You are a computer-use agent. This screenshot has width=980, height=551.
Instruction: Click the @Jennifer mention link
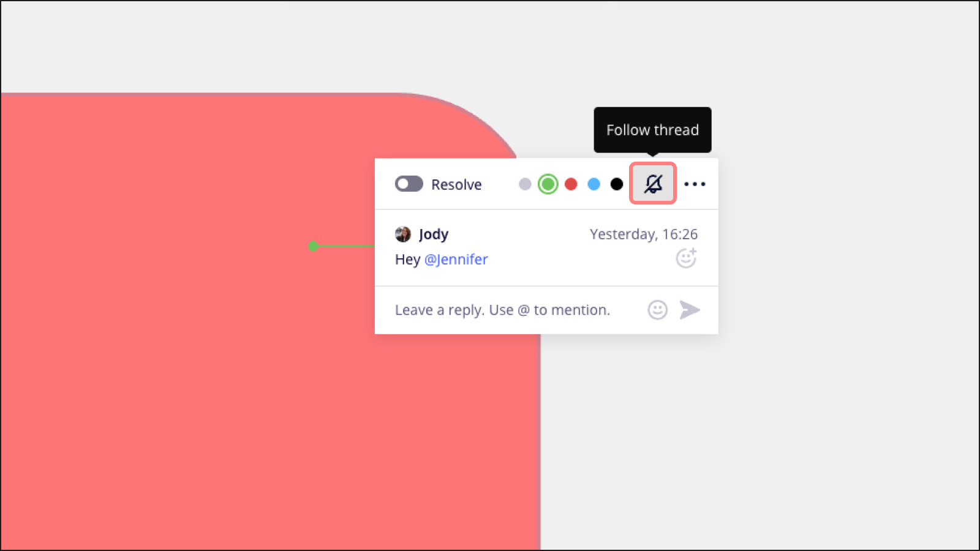(456, 260)
